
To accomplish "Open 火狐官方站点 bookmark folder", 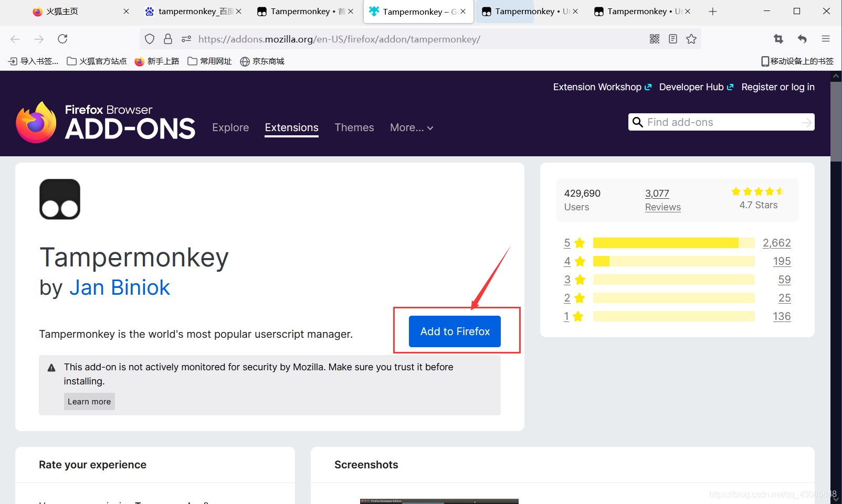I will point(97,61).
